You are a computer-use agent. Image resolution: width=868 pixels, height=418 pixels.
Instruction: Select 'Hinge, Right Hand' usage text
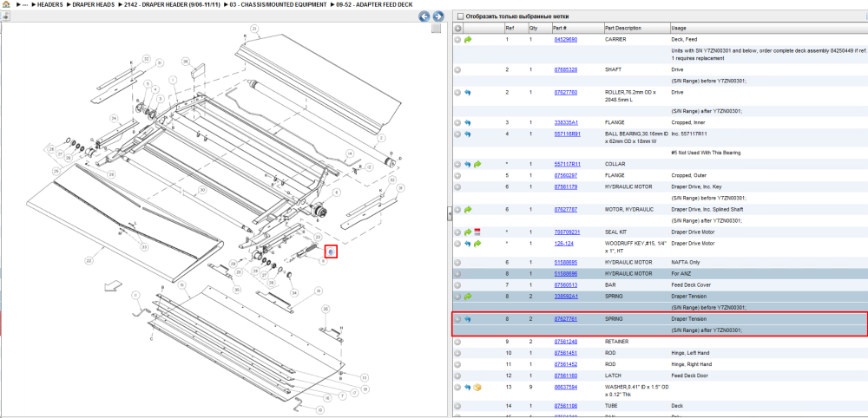(692, 364)
